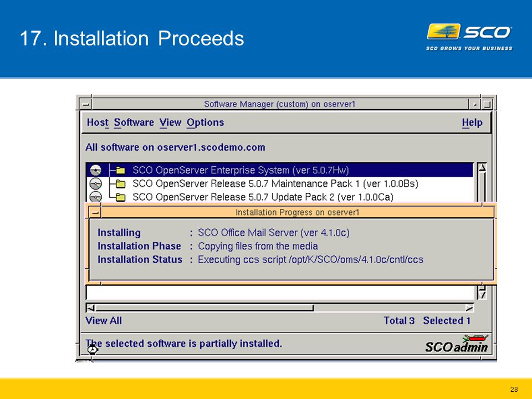Click the Software Manager title bar
Screen dimensions: 532x399
click(280, 104)
